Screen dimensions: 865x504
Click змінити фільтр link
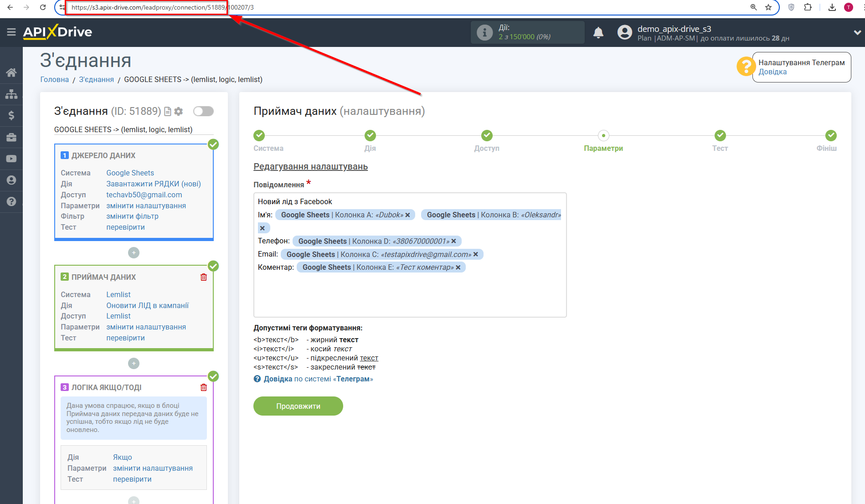[132, 216]
